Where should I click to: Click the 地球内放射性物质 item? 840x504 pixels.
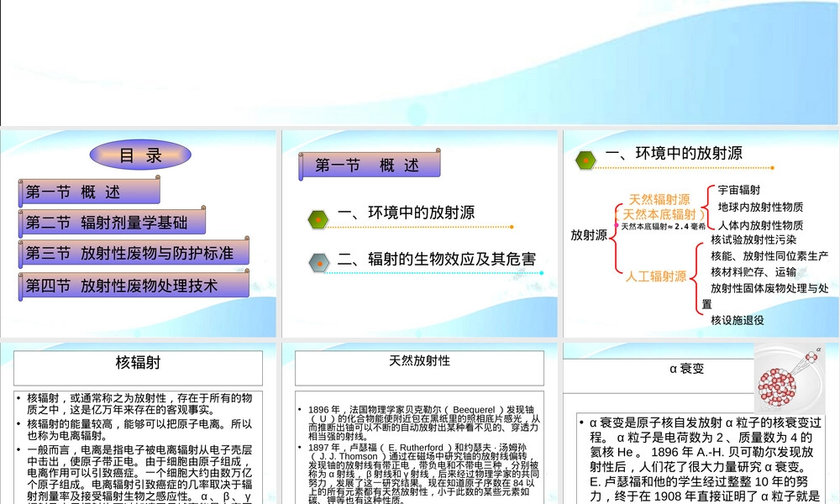point(760,207)
